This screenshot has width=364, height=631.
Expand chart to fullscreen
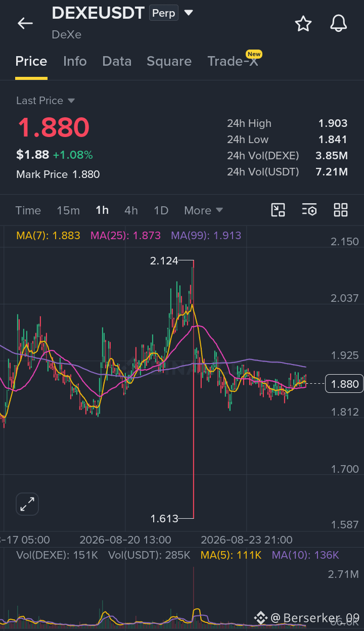click(27, 504)
